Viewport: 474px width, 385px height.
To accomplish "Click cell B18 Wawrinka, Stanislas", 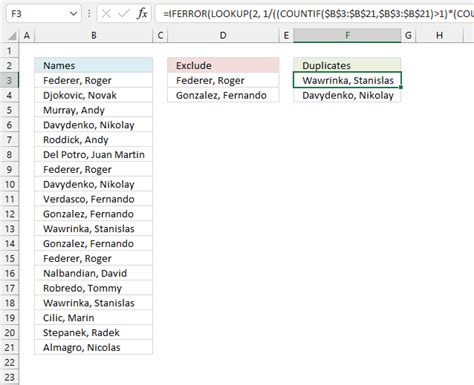I will 94,303.
